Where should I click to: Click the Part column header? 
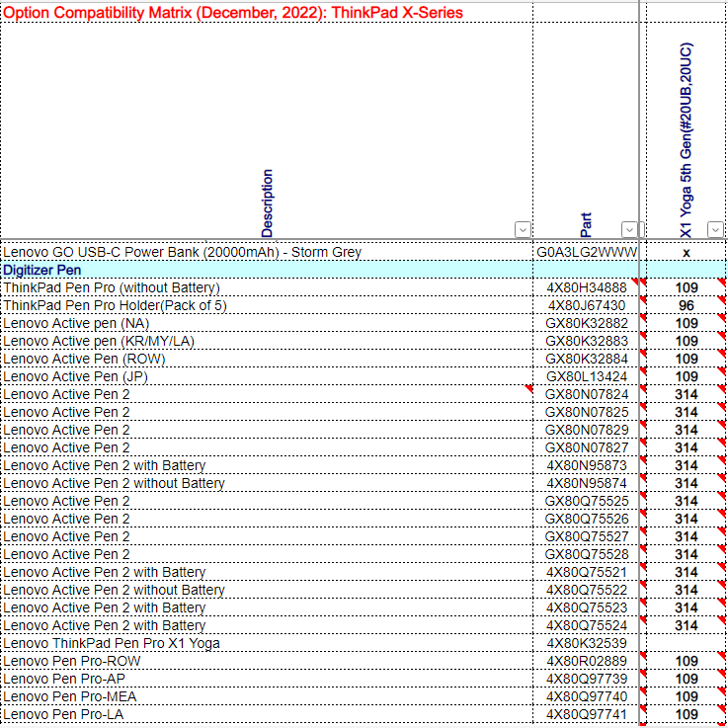pos(586,224)
